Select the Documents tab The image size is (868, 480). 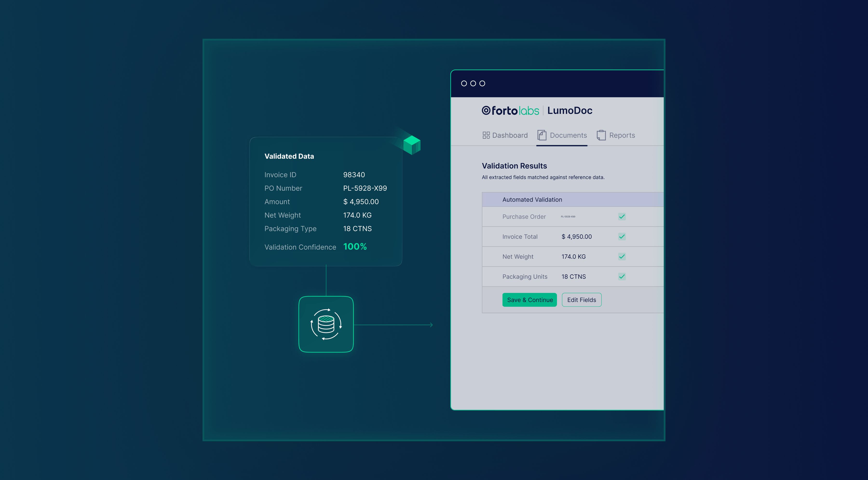point(568,135)
